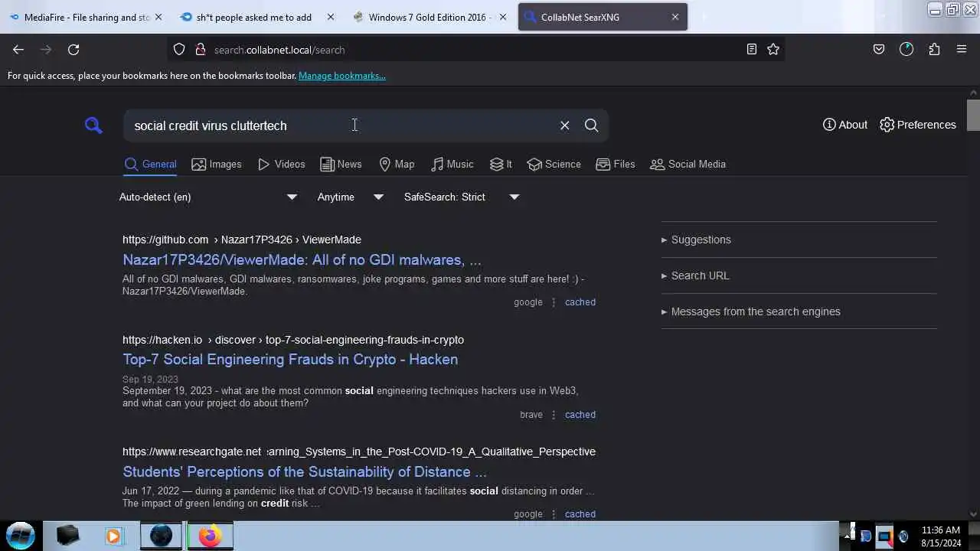Image resolution: width=980 pixels, height=551 pixels.
Task: Open the Windows Start orb
Action: pos(21,536)
